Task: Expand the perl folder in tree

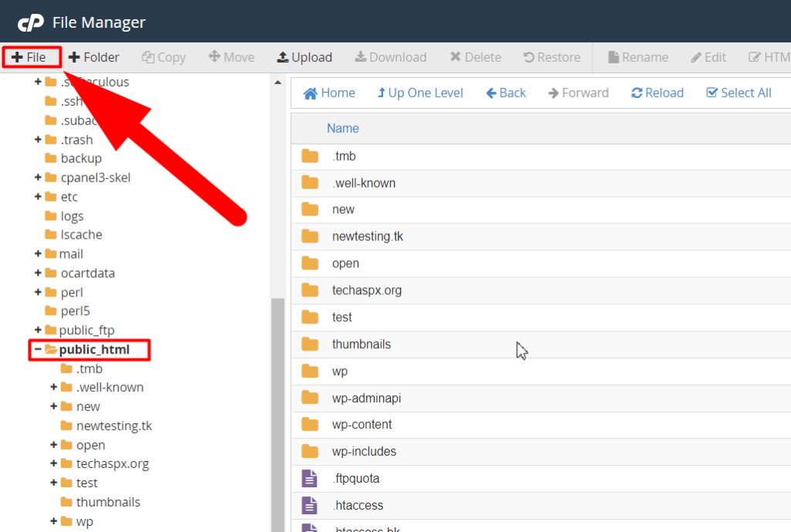Action: coord(38,292)
